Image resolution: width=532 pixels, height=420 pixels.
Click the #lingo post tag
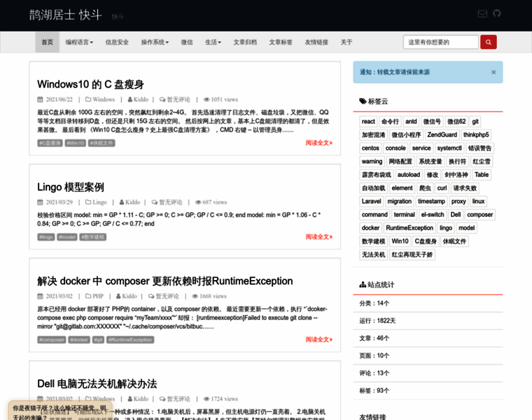pos(45,237)
